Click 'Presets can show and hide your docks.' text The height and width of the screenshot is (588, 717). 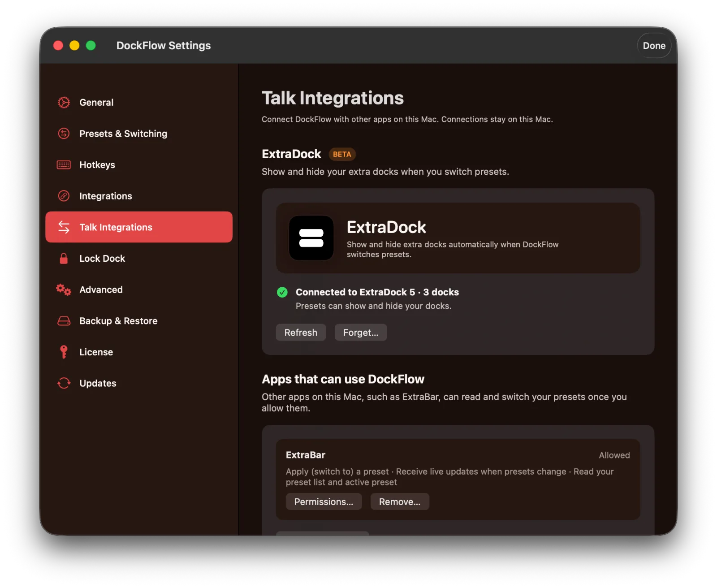374,306
